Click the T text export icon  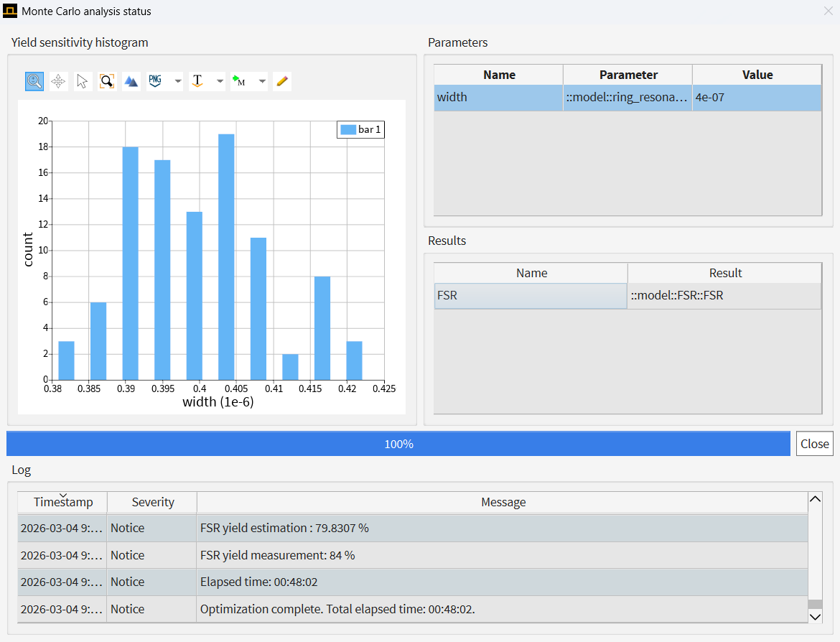(x=197, y=81)
